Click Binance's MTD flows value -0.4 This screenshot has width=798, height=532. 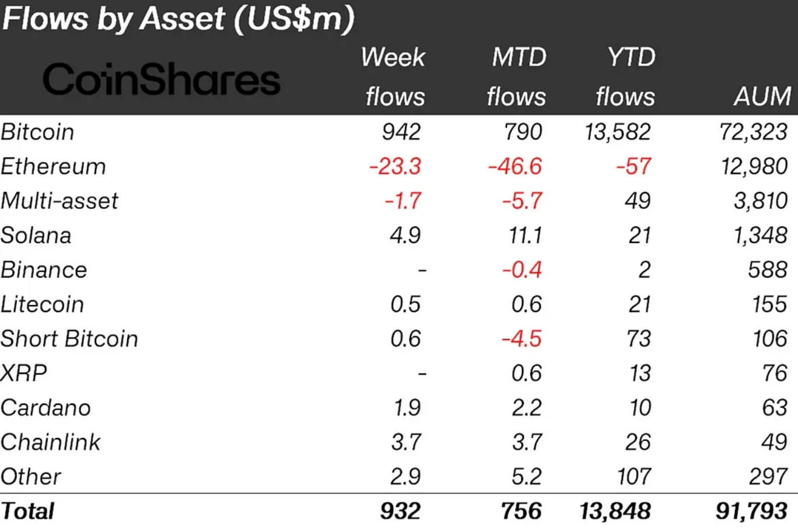tap(522, 269)
